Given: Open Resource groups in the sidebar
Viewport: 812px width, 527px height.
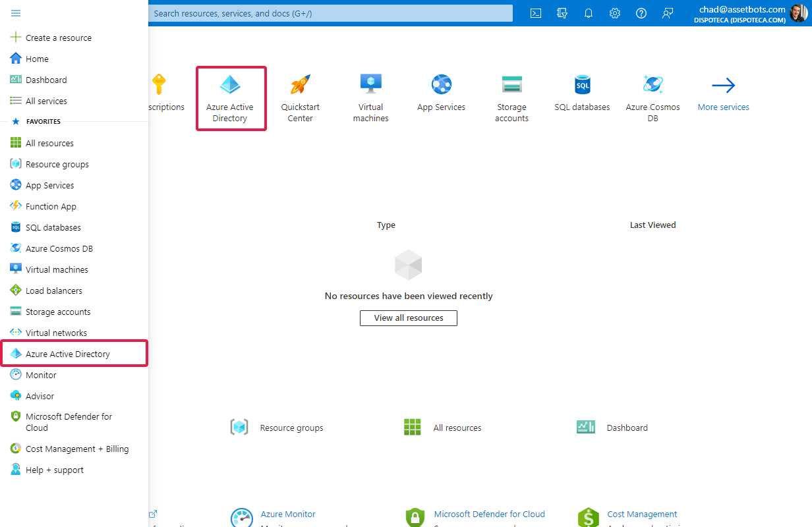Looking at the screenshot, I should click(74, 164).
